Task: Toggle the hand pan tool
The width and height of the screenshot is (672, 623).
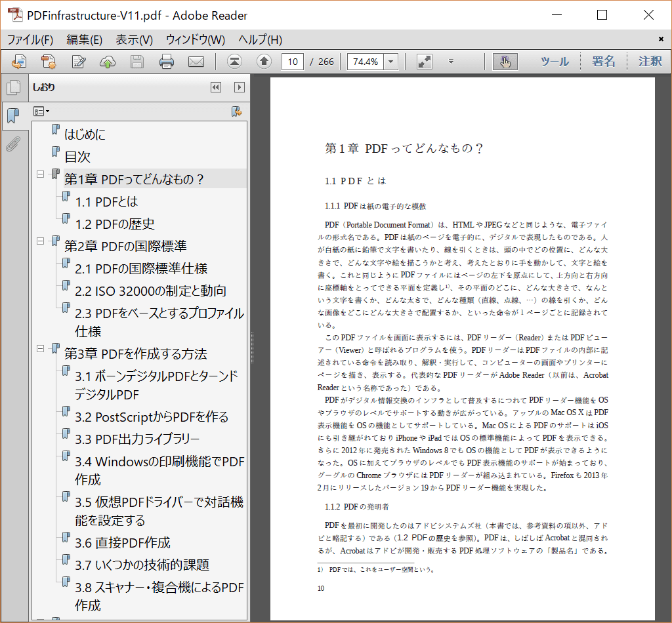Action: tap(505, 62)
